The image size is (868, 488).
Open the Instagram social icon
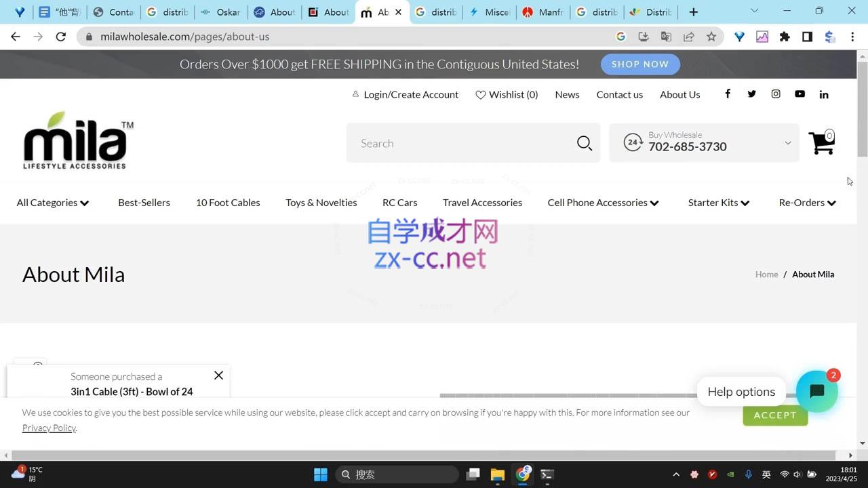pos(776,94)
